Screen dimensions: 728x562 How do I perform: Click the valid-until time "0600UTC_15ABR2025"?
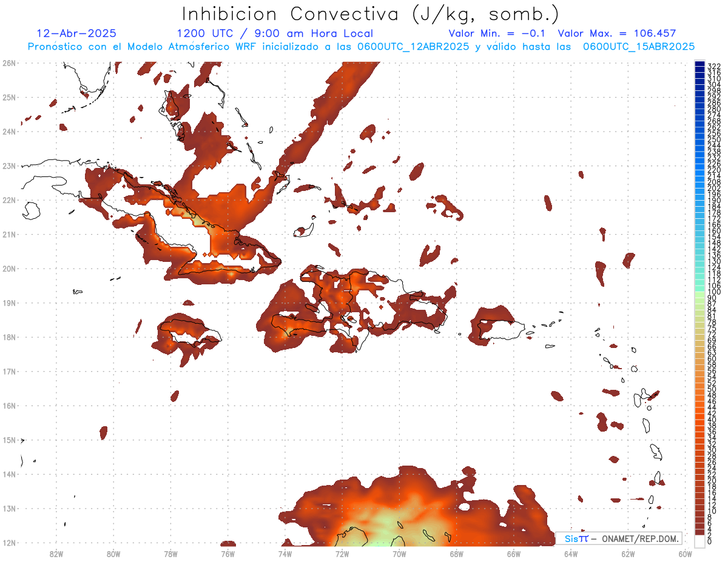(x=639, y=47)
